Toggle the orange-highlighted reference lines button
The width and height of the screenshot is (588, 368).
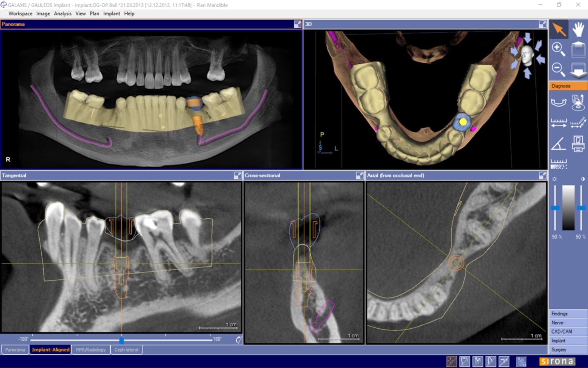click(452, 361)
